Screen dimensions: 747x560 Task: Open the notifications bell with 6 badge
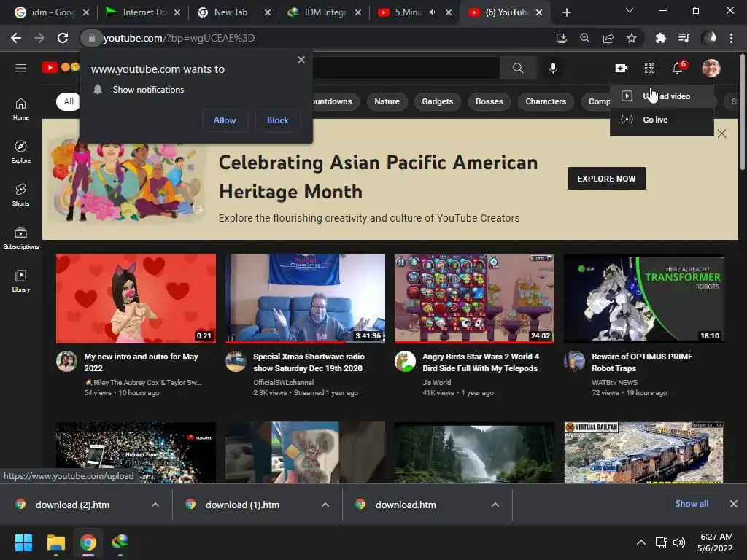click(x=678, y=68)
